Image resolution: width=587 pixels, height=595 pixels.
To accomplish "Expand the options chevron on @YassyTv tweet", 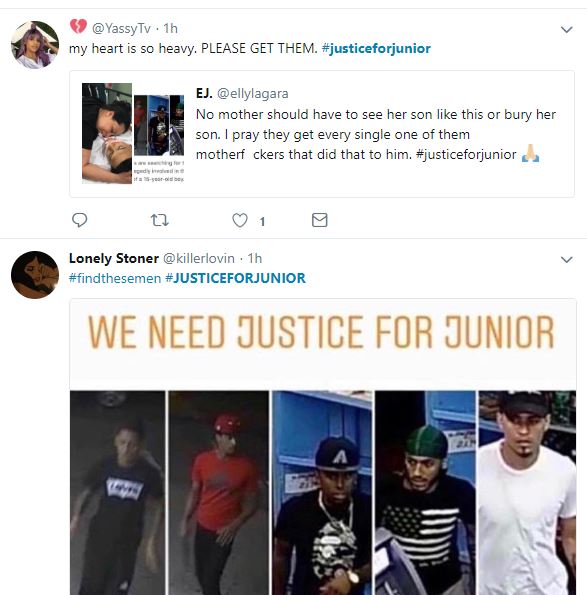I will click(x=567, y=30).
